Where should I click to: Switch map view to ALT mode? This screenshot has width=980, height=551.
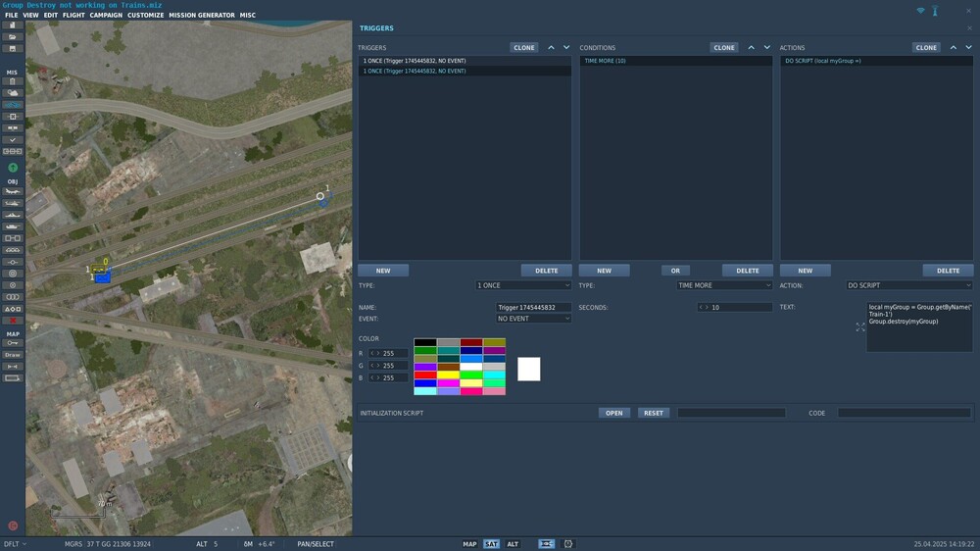pyautogui.click(x=513, y=544)
